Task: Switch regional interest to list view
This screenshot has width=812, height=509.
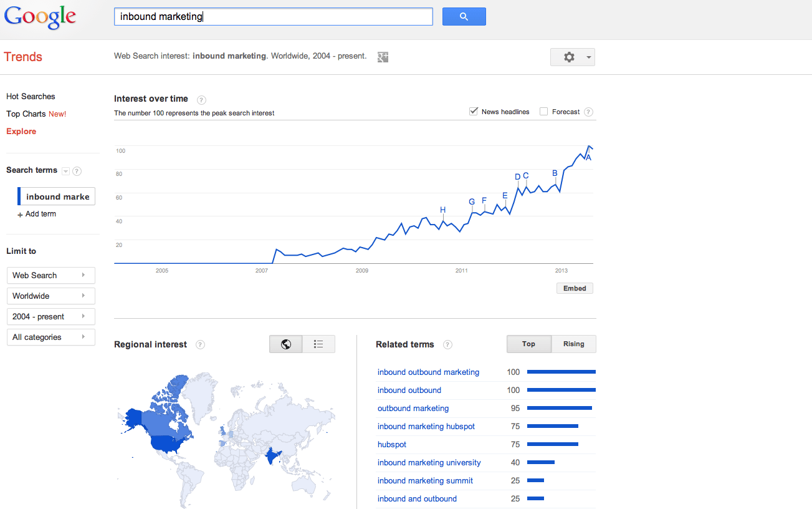Action: click(318, 344)
